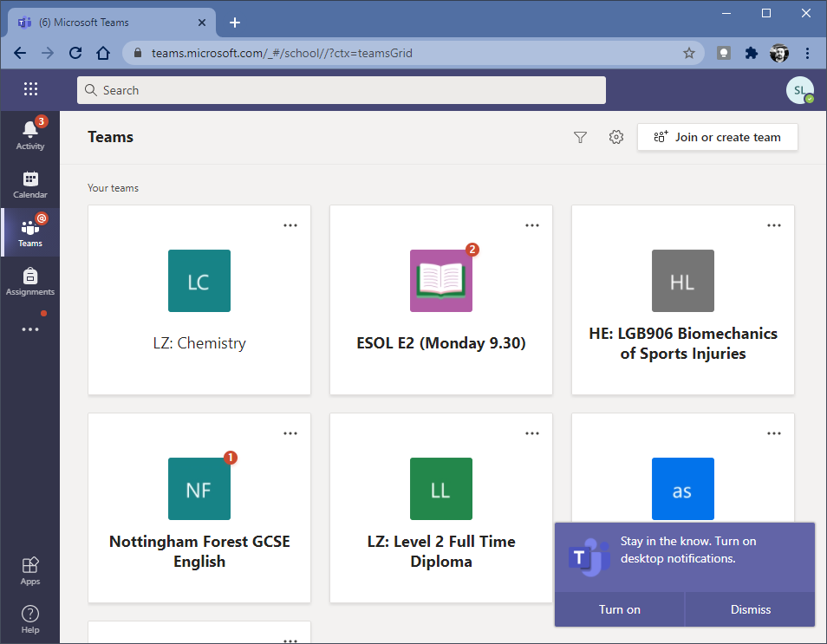827x644 pixels.
Task: Go forward in the browser
Action: tap(48, 53)
